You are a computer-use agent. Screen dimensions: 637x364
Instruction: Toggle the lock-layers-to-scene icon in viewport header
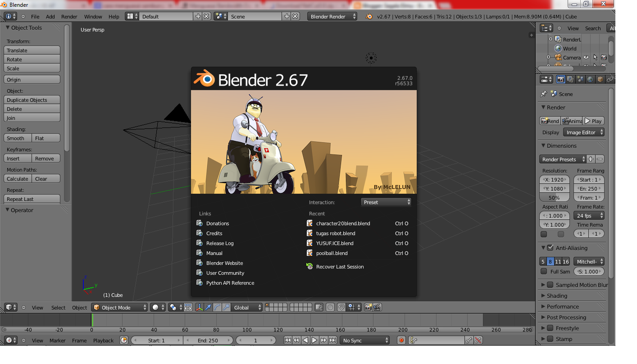coord(319,307)
